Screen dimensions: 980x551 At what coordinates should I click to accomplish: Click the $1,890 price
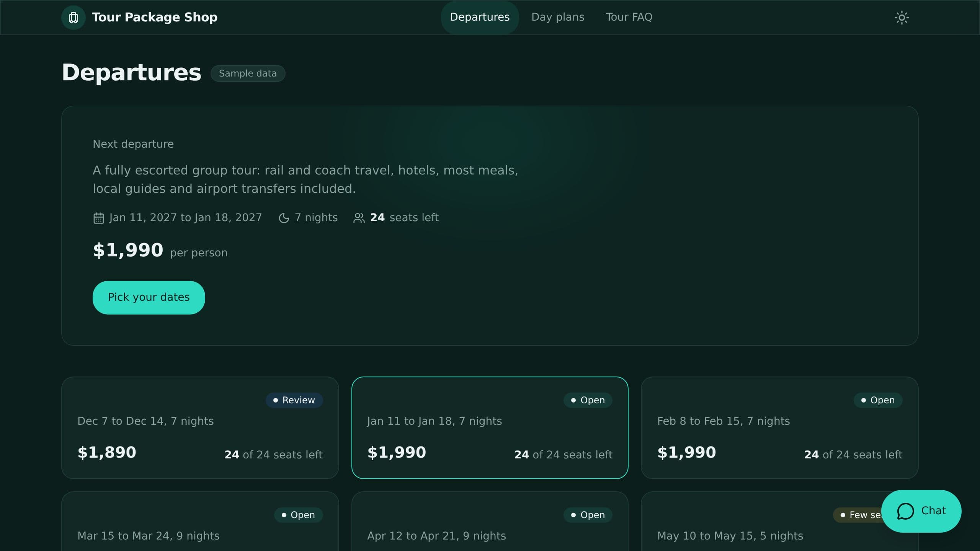107,452
